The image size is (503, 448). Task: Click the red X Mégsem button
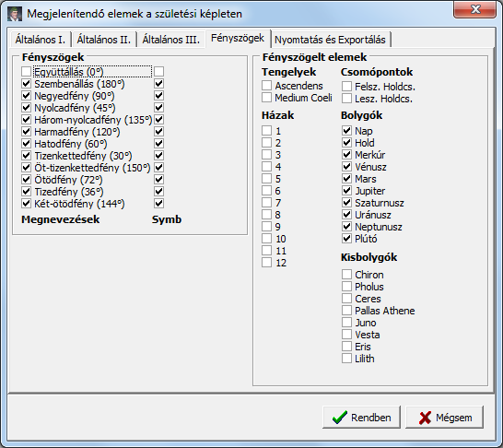click(x=444, y=418)
